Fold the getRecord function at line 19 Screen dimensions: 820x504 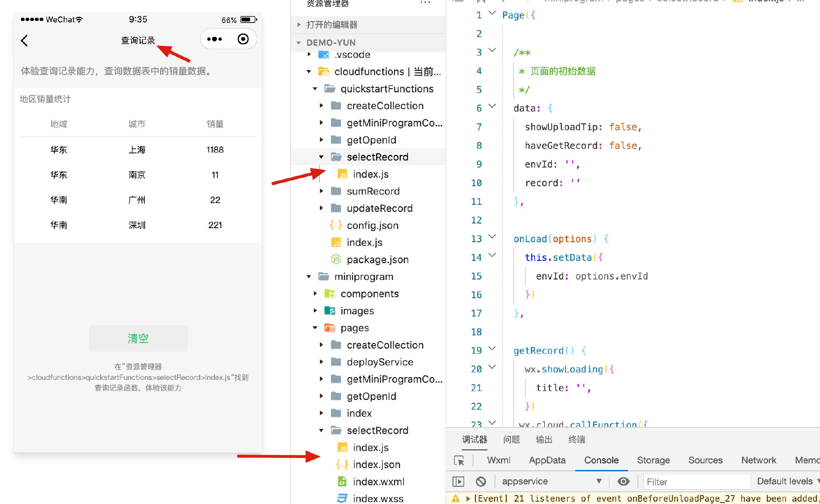(x=492, y=349)
